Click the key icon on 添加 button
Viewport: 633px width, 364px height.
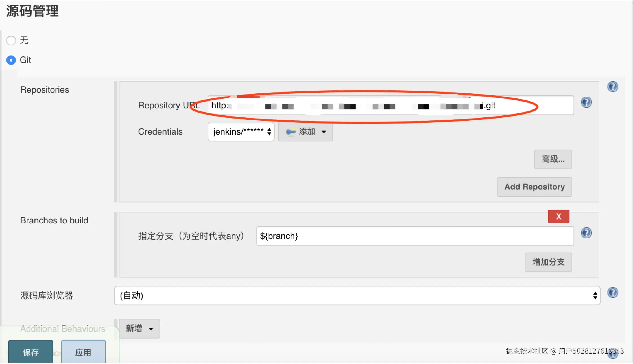tap(291, 132)
